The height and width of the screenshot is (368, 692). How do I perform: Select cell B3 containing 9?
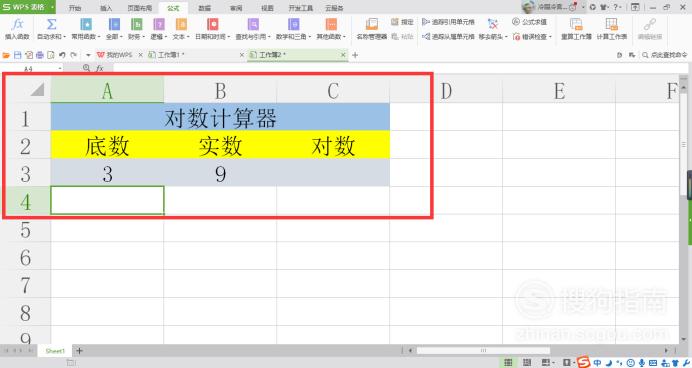(220, 173)
